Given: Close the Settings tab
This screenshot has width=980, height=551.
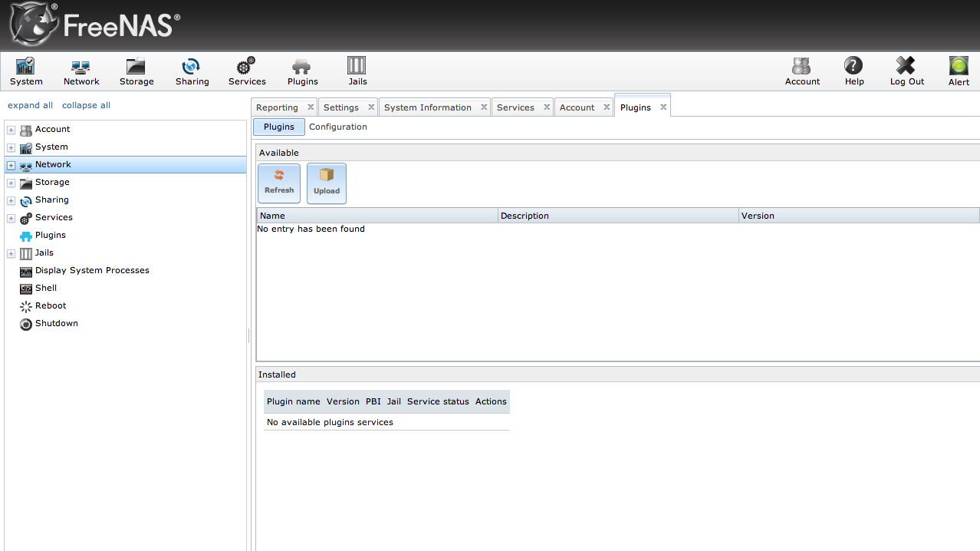Looking at the screenshot, I should click(x=371, y=107).
